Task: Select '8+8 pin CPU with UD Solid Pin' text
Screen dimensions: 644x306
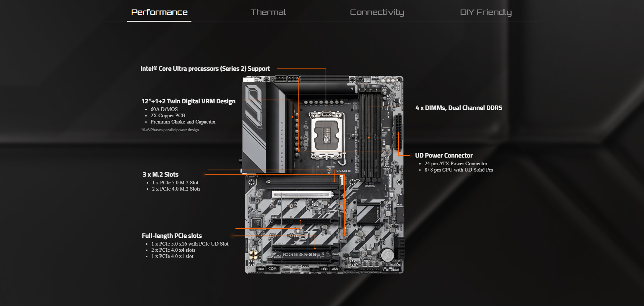Action: click(x=458, y=170)
